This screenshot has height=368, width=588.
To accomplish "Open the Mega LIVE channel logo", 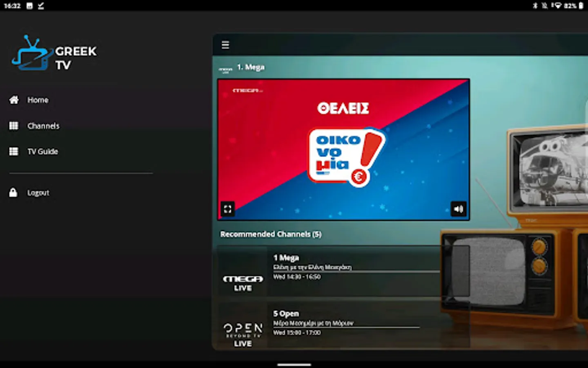I will tap(243, 283).
